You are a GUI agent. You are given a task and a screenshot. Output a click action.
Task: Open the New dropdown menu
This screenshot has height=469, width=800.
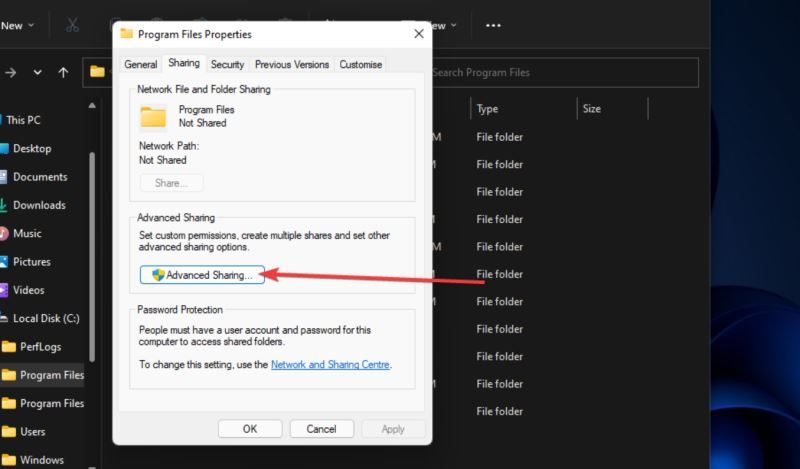pos(18,25)
